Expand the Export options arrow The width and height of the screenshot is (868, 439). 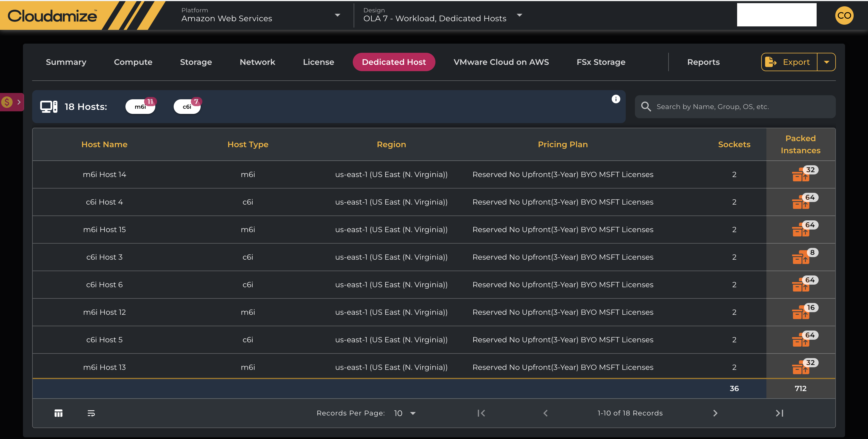tap(826, 62)
